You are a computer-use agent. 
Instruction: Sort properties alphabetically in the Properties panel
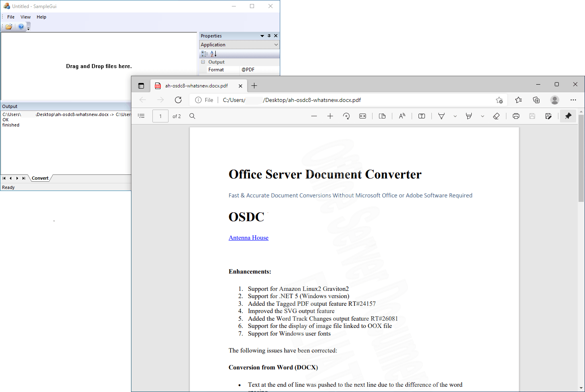click(x=212, y=53)
